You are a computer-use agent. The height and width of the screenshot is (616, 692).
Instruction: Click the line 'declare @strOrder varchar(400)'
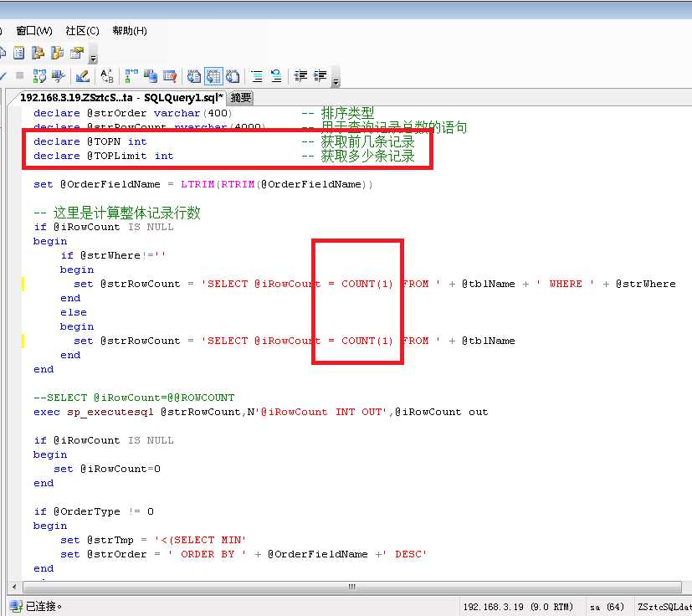pos(133,113)
